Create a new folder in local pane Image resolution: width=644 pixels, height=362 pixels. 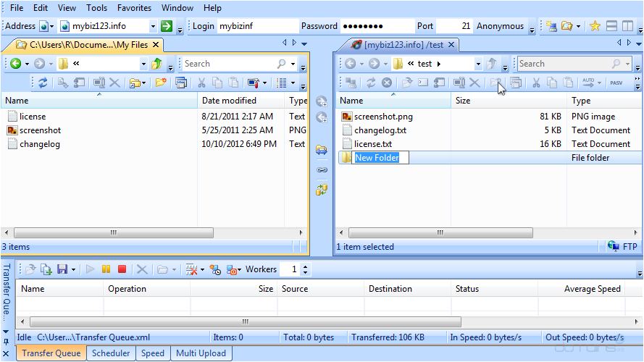[x=161, y=83]
